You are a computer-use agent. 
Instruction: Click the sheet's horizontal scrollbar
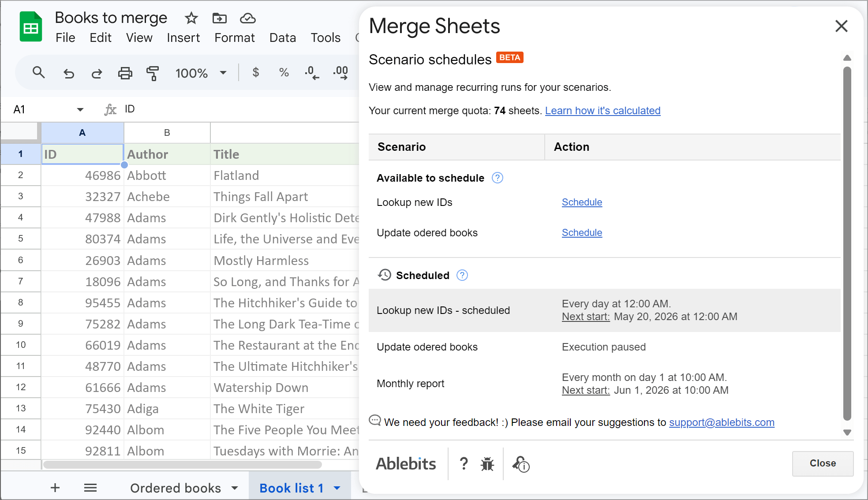point(183,465)
